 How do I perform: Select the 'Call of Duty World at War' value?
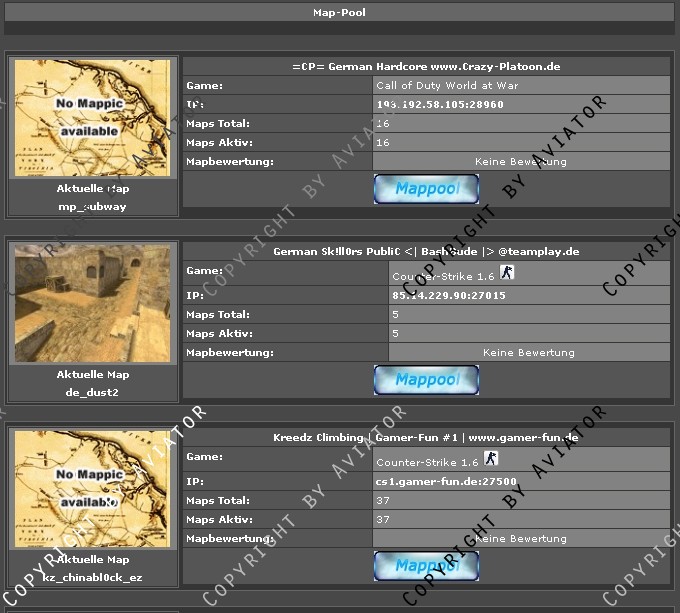pos(447,85)
